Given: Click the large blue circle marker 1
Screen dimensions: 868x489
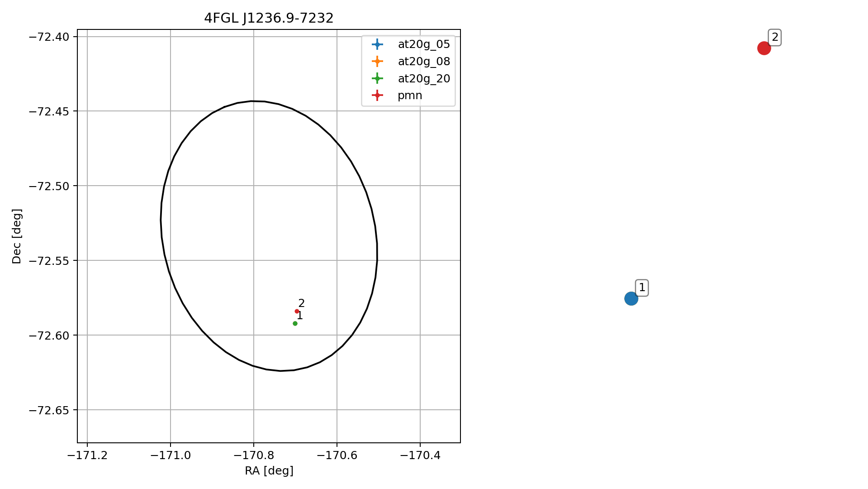Looking at the screenshot, I should point(631,298).
